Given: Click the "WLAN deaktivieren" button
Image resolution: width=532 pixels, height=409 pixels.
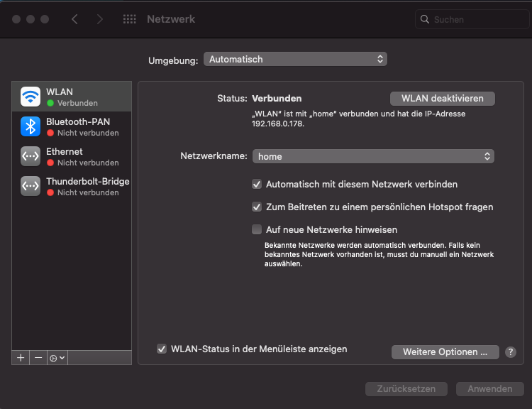Looking at the screenshot, I should click(x=442, y=99).
